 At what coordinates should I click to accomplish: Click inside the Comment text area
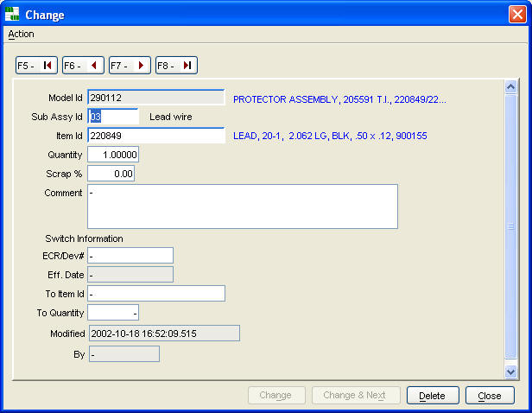pyautogui.click(x=243, y=206)
